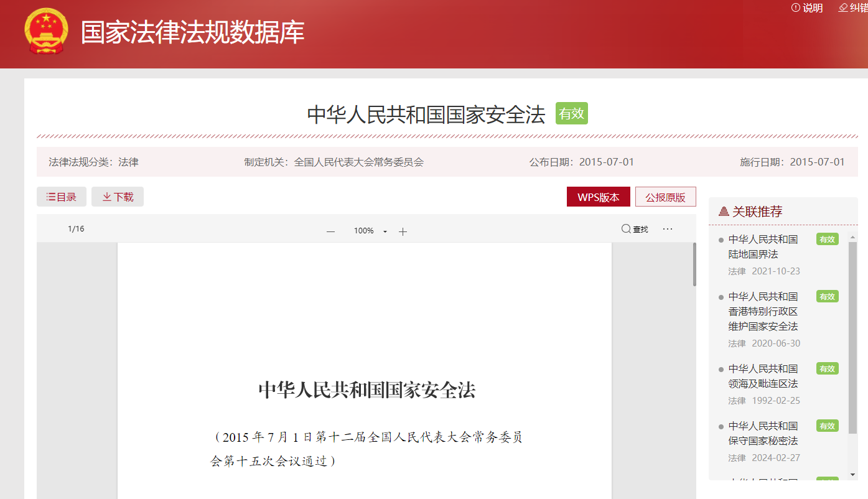Click the 下载 download button
This screenshot has height=499, width=868.
[118, 197]
